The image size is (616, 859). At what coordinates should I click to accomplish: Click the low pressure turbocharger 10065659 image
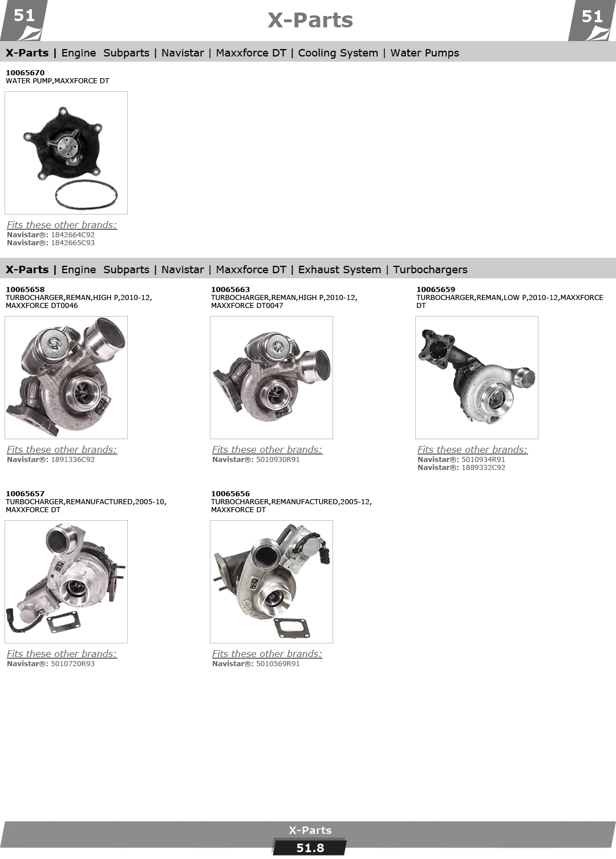coord(477,378)
